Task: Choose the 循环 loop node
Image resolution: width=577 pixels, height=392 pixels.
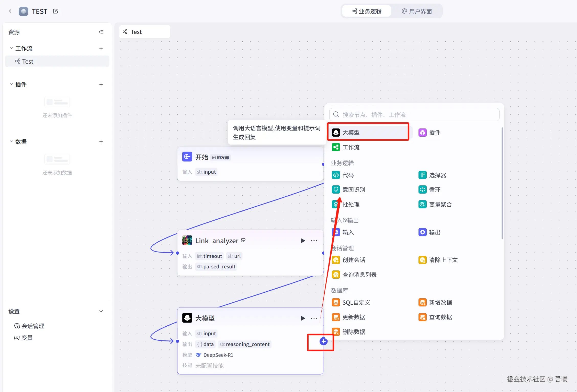Action: [434, 190]
